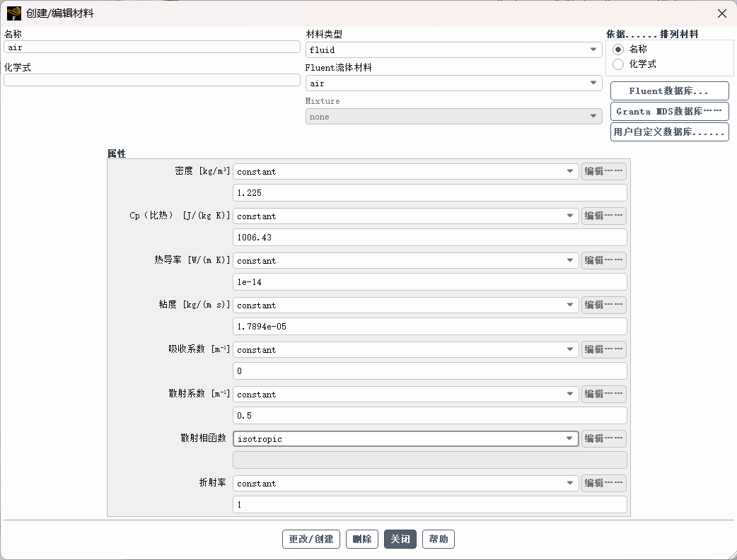Expand the 散射相函数 isotropic dropdown
The image size is (737, 560).
point(405,439)
